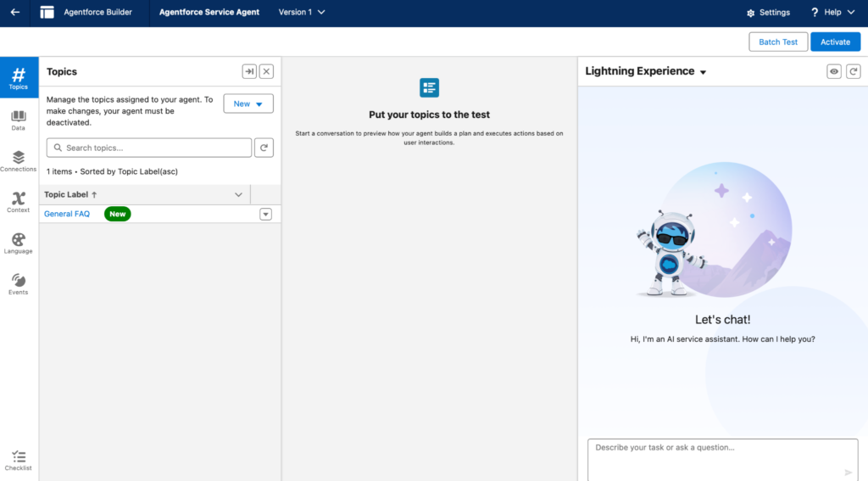Open the Context variables panel
868x481 pixels.
tap(19, 202)
